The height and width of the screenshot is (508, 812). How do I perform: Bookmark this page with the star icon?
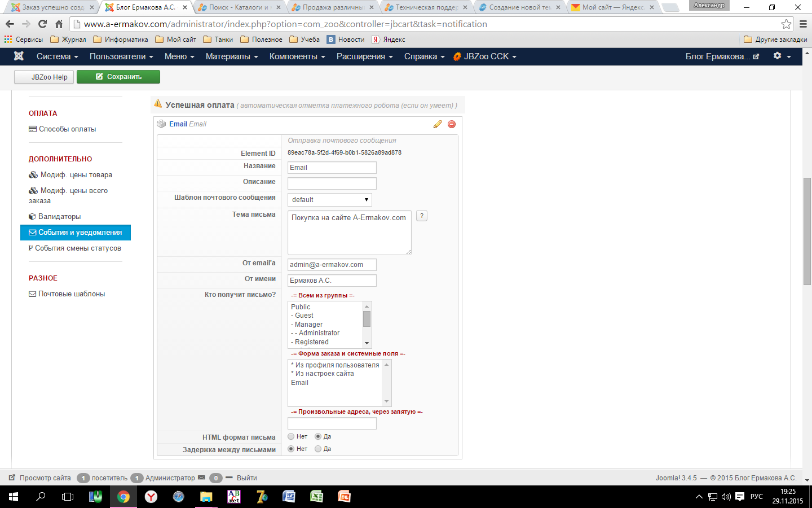point(786,24)
